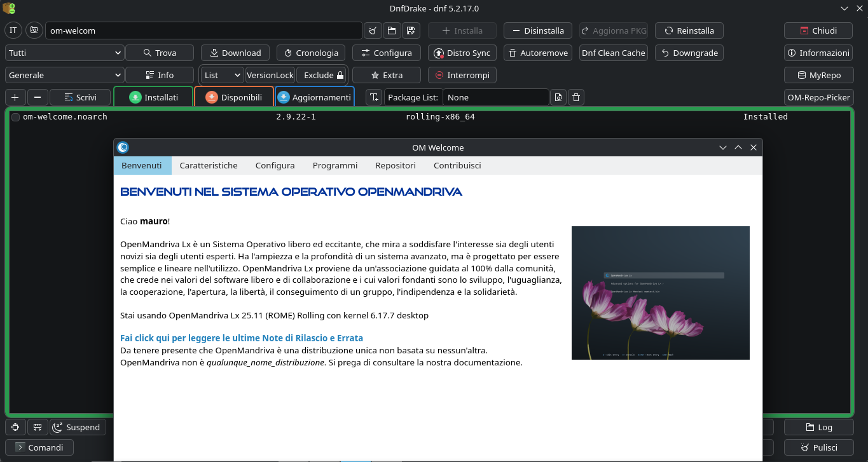Click the folder icon next to search field
This screenshot has width=868, height=462.
392,31
